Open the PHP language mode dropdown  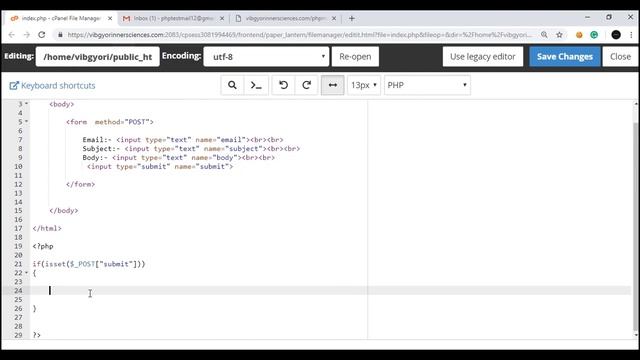click(427, 85)
